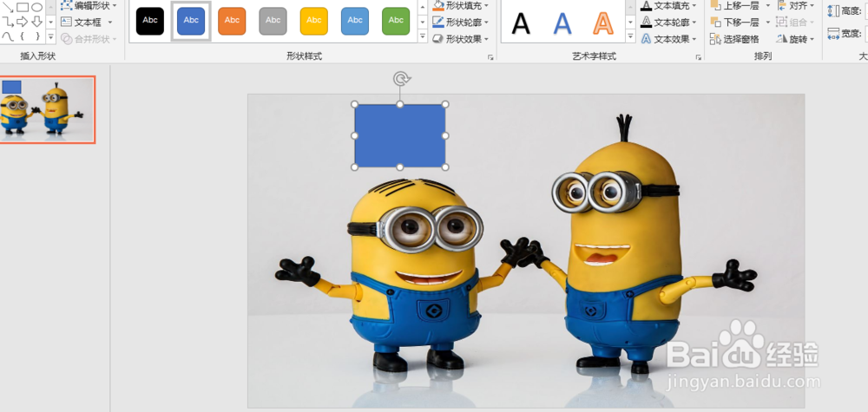Open 形状轮廓 (Shape Outline) options
Screen dimensions: 868x412
[x=461, y=23]
